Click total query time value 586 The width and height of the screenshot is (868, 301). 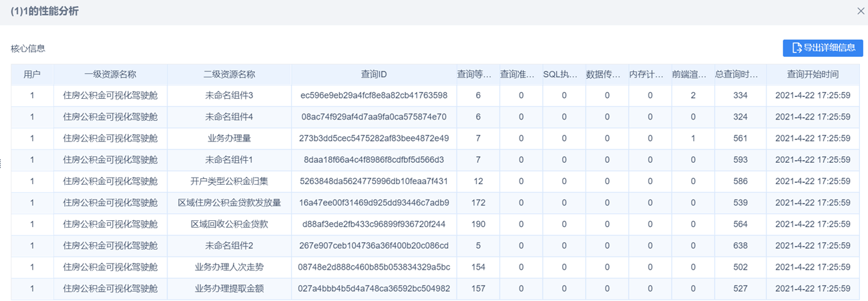(x=740, y=182)
